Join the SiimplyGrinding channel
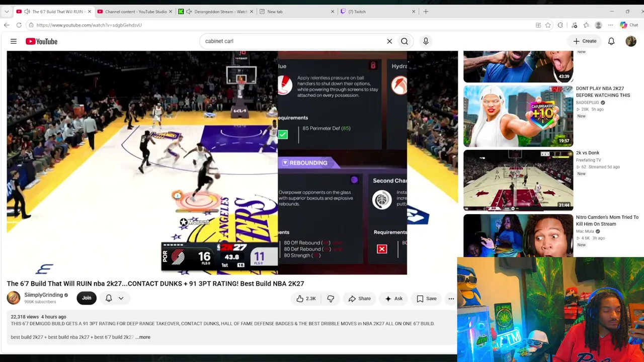The width and height of the screenshot is (644, 362). click(87, 298)
